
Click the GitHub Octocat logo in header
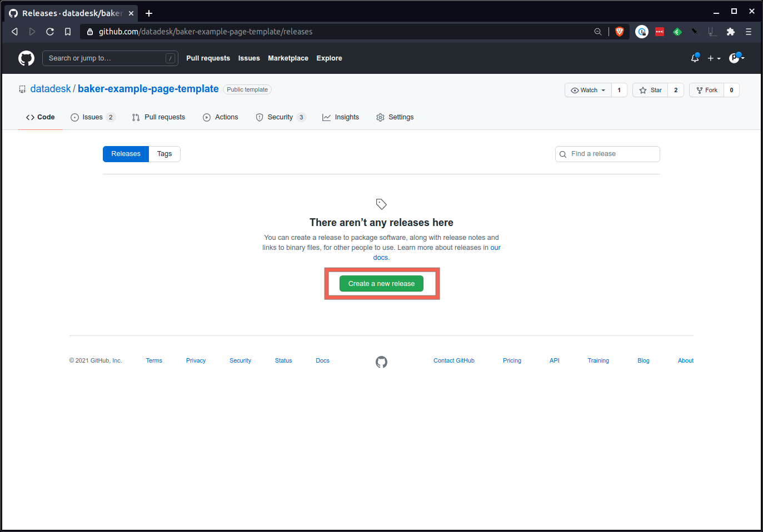(x=26, y=58)
